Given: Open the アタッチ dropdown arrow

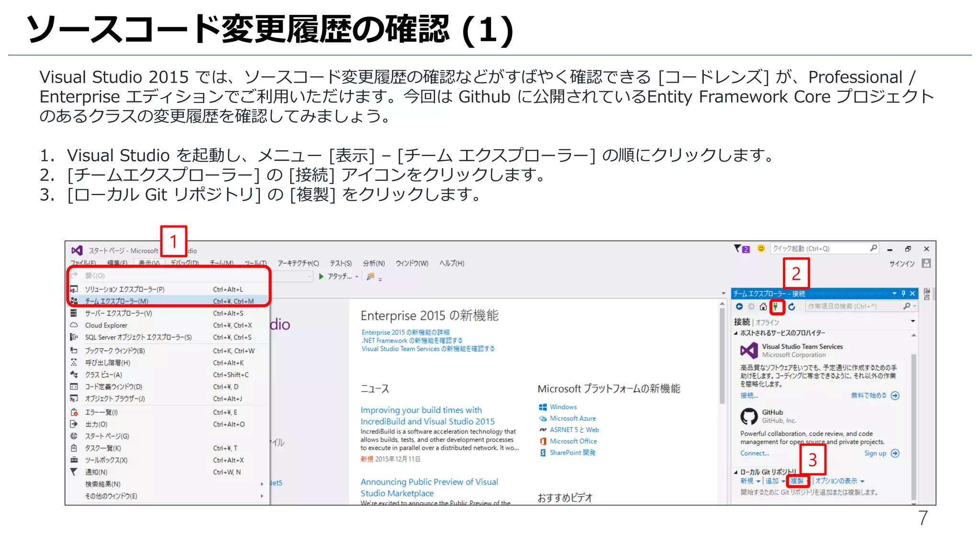Looking at the screenshot, I should tap(357, 277).
